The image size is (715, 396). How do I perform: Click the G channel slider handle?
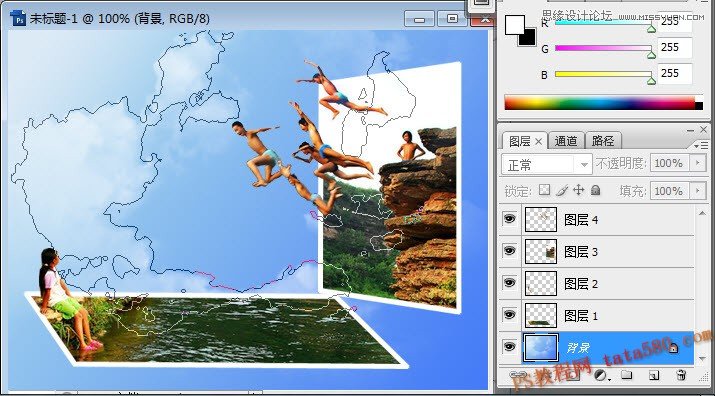pos(652,55)
